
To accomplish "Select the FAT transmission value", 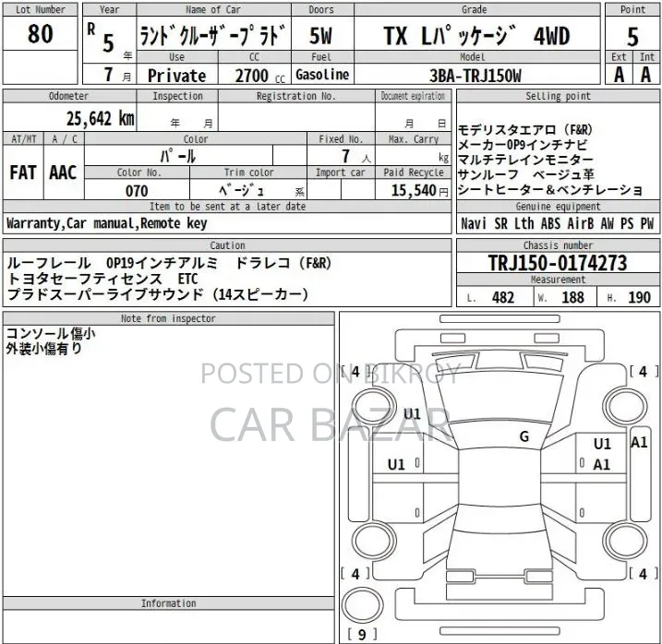I will click(x=23, y=173).
